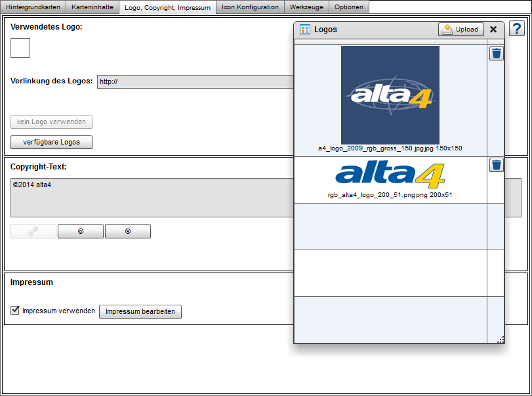Toggle the Impressum verwenden checkbox

[x=15, y=310]
